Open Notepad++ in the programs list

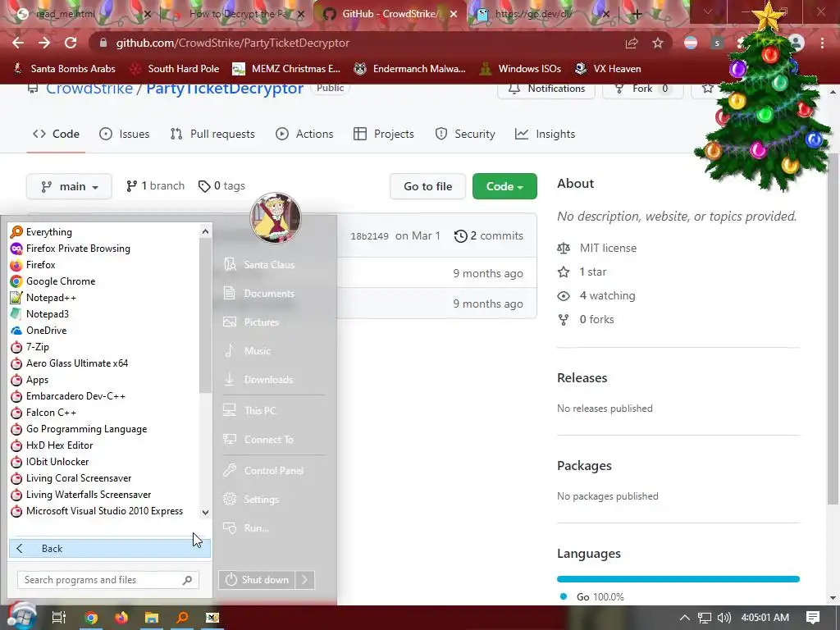point(43,298)
